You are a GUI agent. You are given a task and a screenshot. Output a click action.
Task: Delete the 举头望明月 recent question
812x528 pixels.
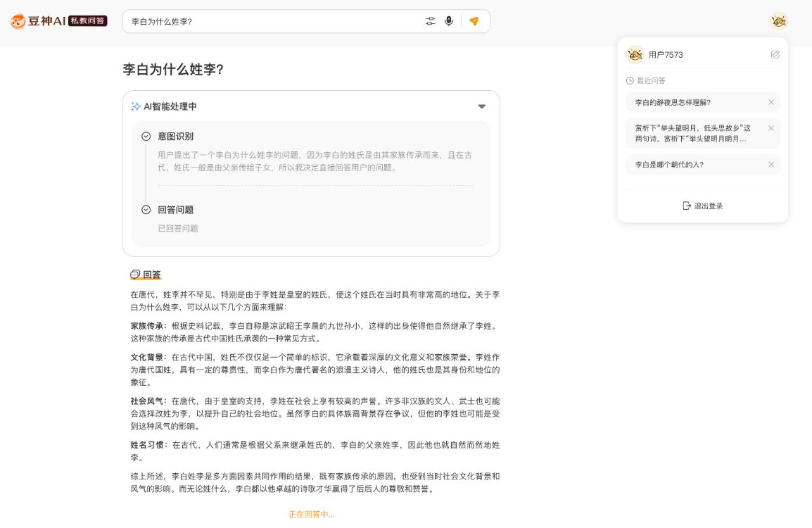click(x=771, y=128)
